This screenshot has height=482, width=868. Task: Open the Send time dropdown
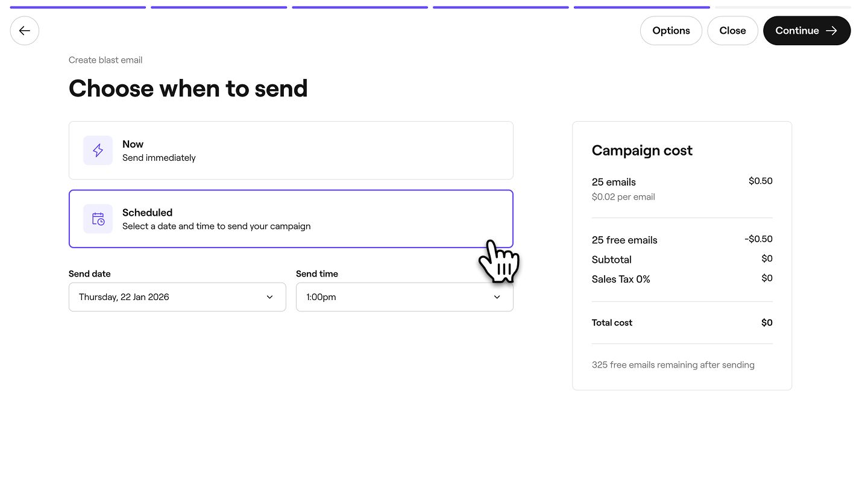click(x=404, y=297)
